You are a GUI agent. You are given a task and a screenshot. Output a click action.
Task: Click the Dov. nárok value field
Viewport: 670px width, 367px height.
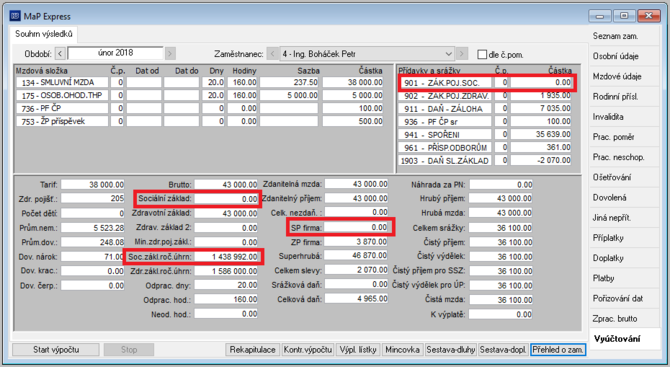point(93,256)
